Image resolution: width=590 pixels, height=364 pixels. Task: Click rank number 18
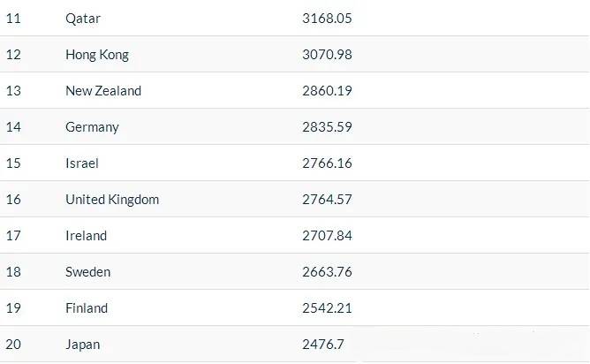tap(13, 271)
